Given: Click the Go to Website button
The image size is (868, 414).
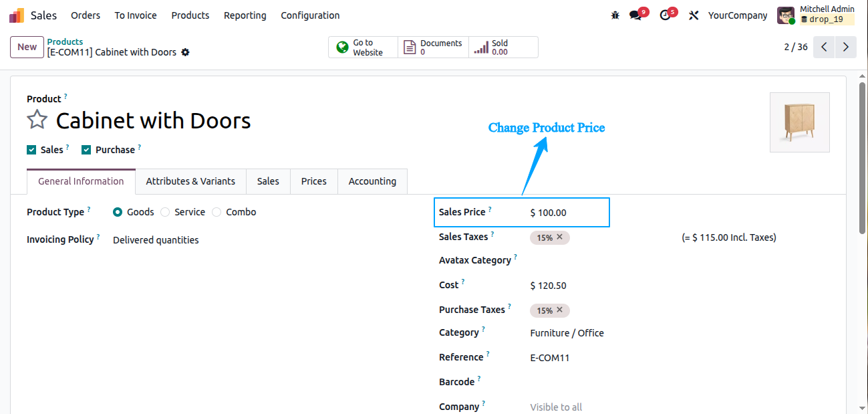Looking at the screenshot, I should (363, 47).
